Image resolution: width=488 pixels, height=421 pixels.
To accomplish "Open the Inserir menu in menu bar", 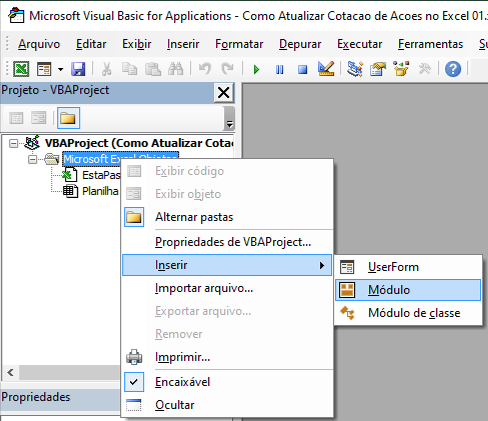I will [183, 44].
